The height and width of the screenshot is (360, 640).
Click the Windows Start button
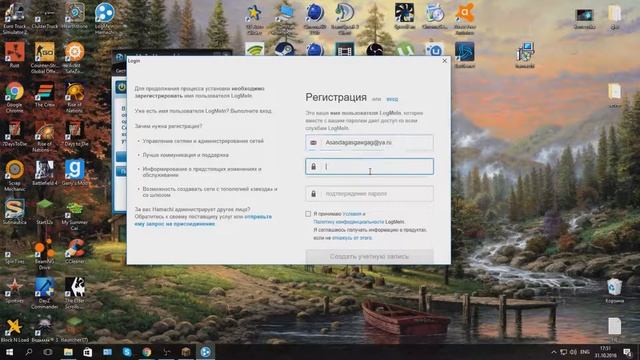(9, 352)
